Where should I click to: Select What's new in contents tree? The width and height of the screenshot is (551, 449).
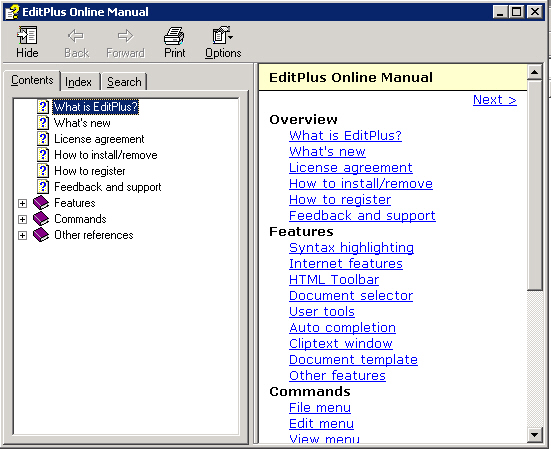[x=82, y=123]
